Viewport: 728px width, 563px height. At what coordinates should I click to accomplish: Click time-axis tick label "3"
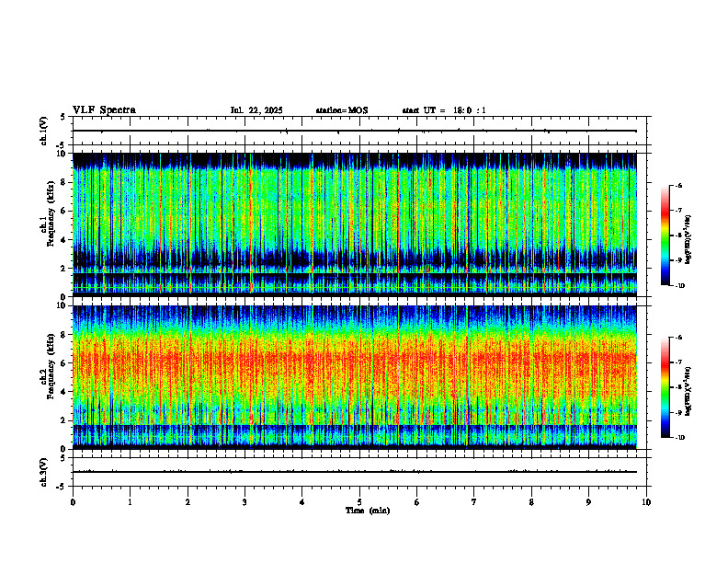point(245,502)
